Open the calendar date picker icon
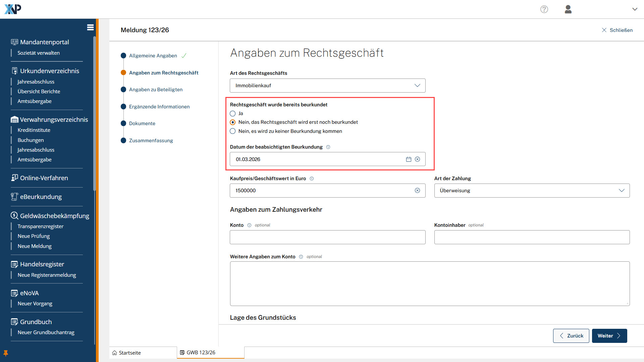The width and height of the screenshot is (644, 362). (409, 159)
